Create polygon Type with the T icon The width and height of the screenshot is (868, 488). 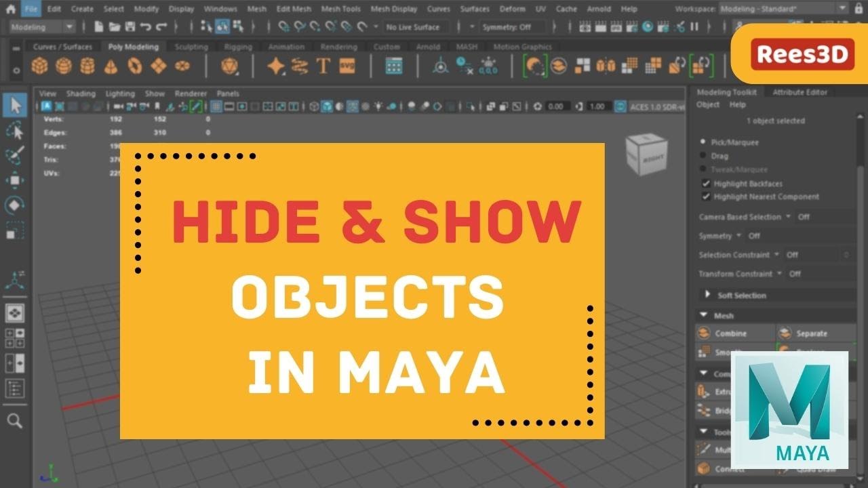(x=323, y=66)
